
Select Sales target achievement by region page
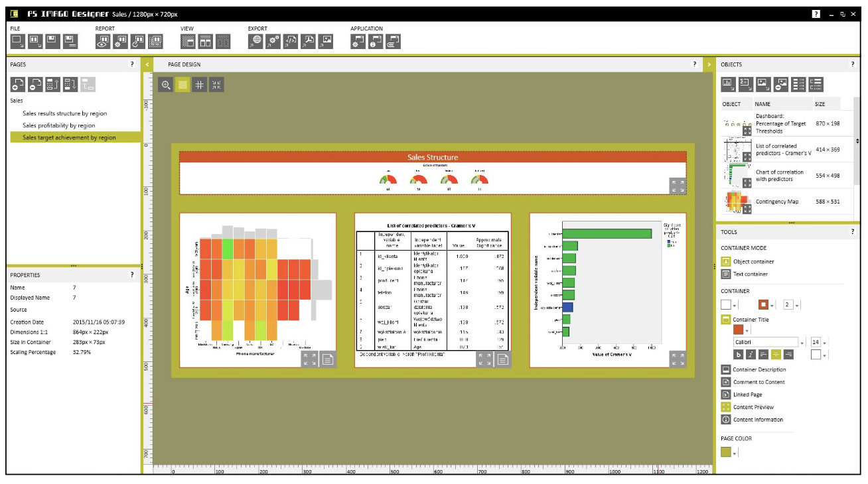[75, 137]
